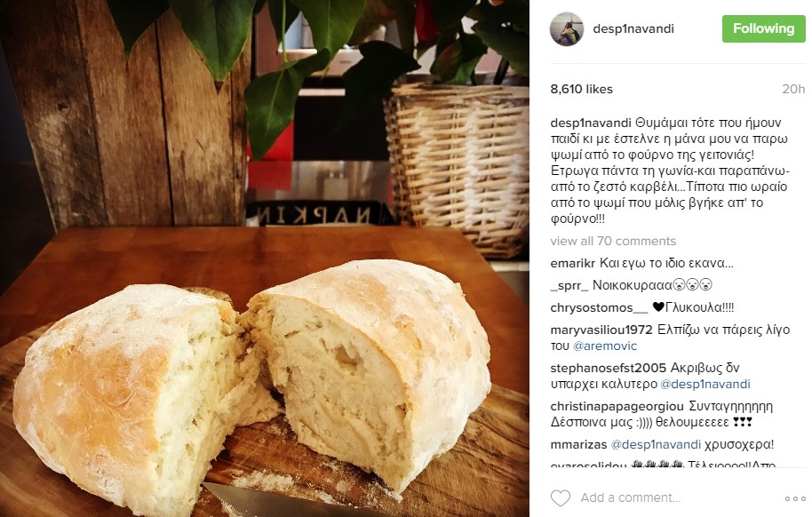Screen dimensions: 812x517
Task: Open desp1navandi username in header
Action: click(633, 28)
